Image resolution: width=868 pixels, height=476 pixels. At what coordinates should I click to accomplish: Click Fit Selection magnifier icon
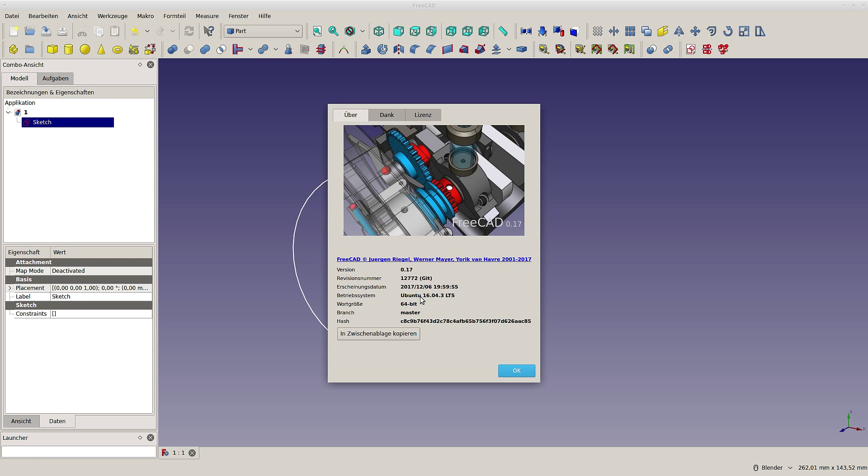[334, 31]
